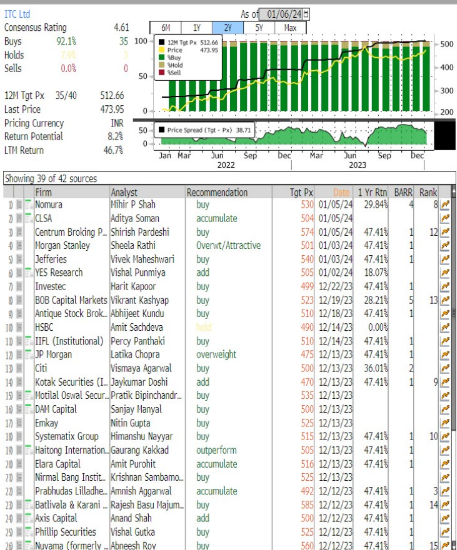457x550 pixels.
Task: Click black 12M Tgt Px legend swatch
Action: pyautogui.click(x=162, y=42)
